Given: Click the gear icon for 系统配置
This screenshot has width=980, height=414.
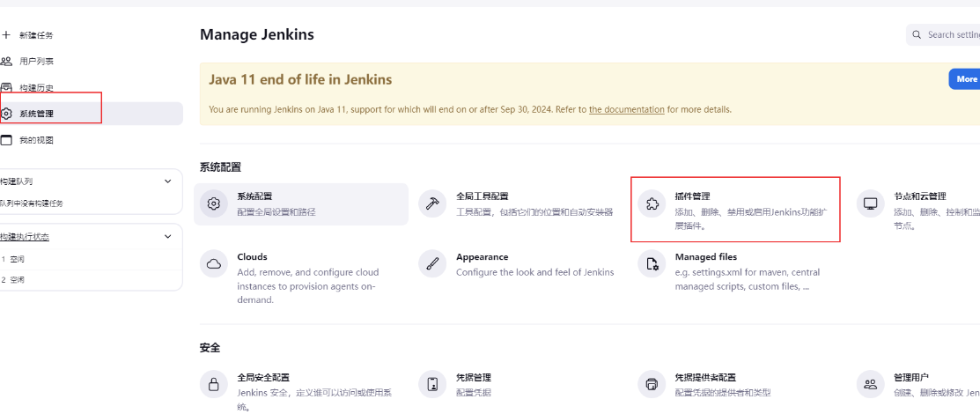Looking at the screenshot, I should pos(213,203).
